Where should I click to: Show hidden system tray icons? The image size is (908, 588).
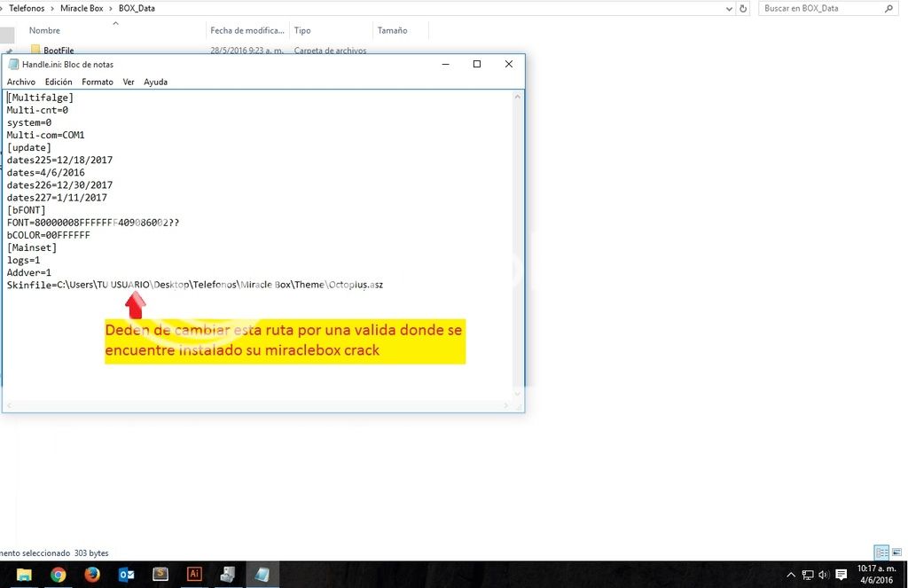click(x=791, y=575)
